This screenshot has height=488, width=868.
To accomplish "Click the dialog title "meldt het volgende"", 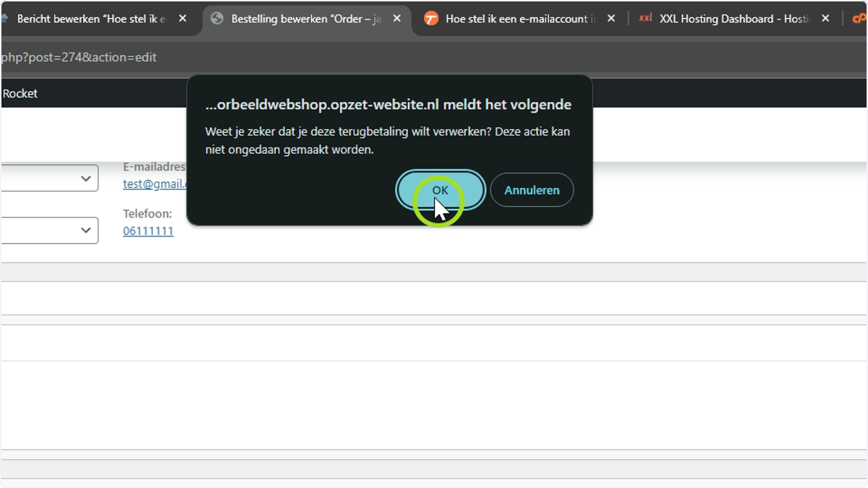I will pyautogui.click(x=507, y=105).
